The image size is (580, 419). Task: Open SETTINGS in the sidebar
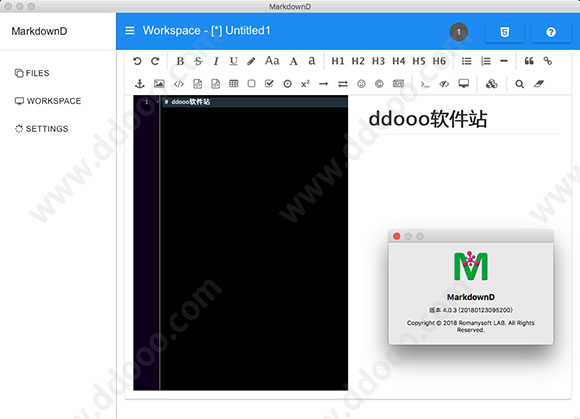pyautogui.click(x=41, y=129)
